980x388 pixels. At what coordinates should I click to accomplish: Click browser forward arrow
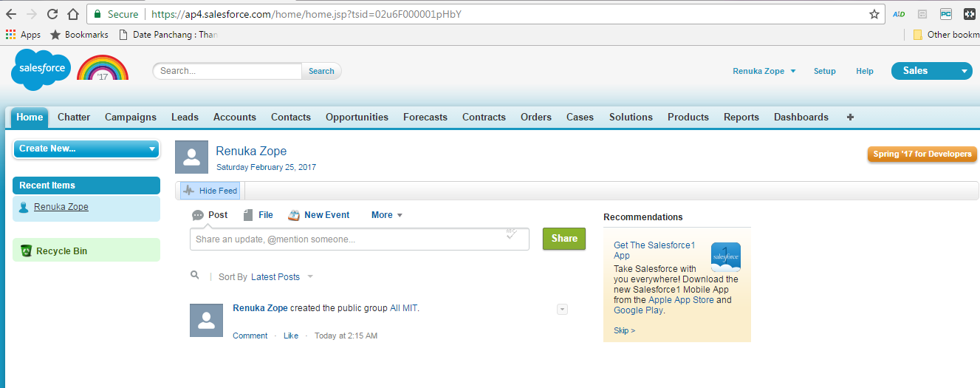31,14
